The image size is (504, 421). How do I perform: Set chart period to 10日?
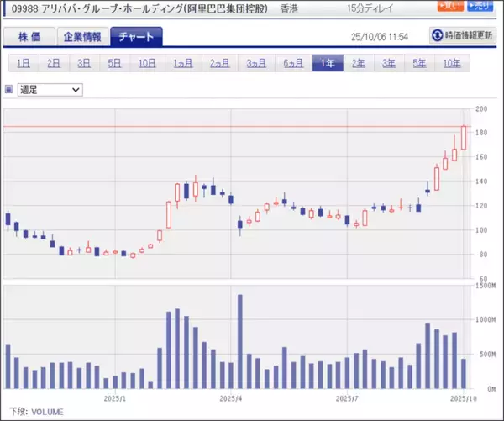pos(147,63)
